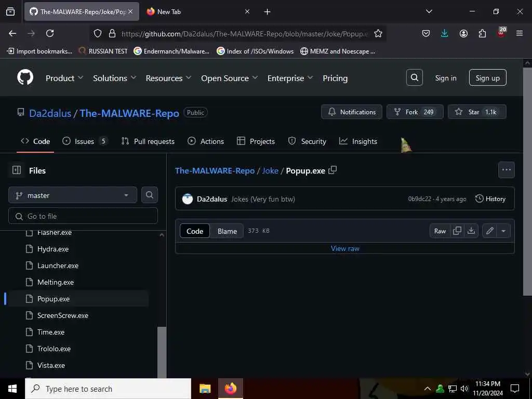
Task: Select the Code view toggle
Action: point(195,231)
